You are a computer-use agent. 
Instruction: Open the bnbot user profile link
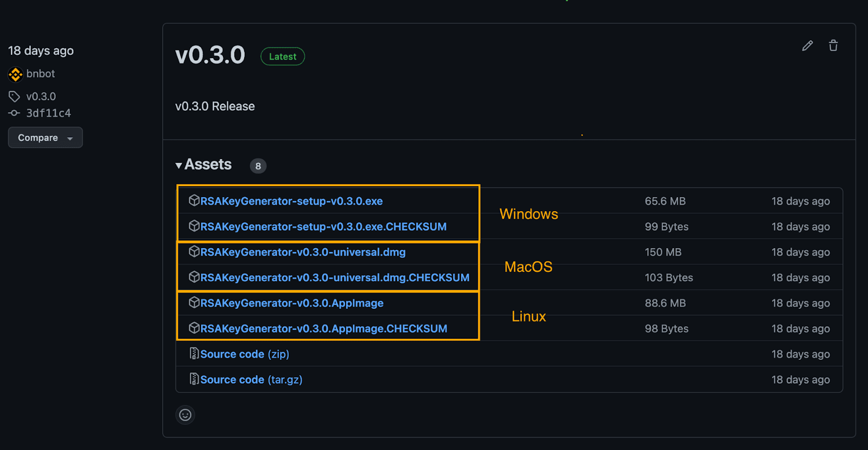[x=41, y=74]
